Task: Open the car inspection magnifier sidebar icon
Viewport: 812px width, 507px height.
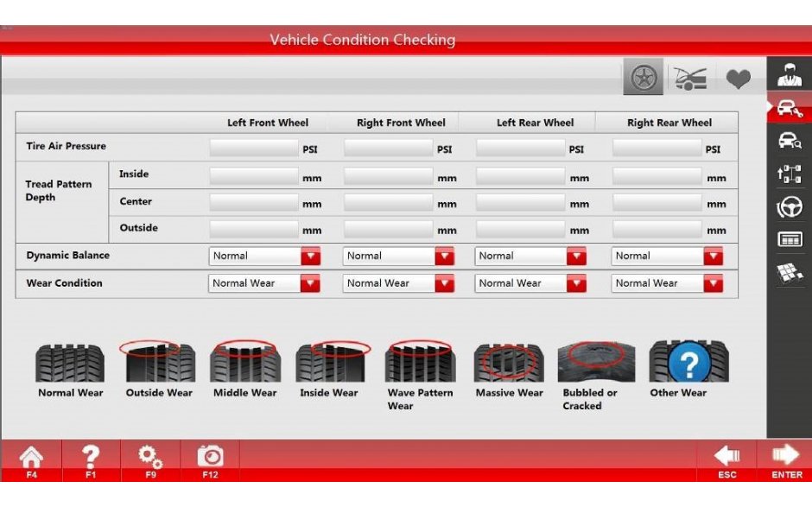Action: click(x=790, y=140)
